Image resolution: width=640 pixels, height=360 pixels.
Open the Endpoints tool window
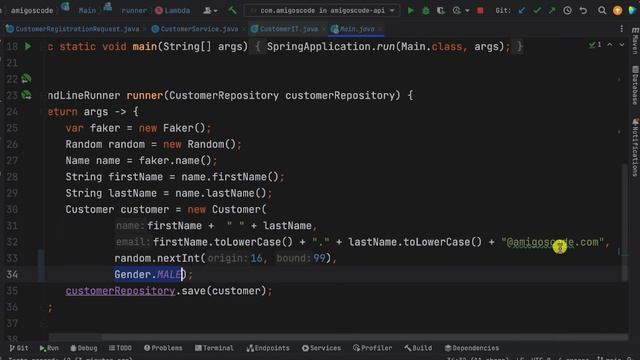tap(268, 348)
